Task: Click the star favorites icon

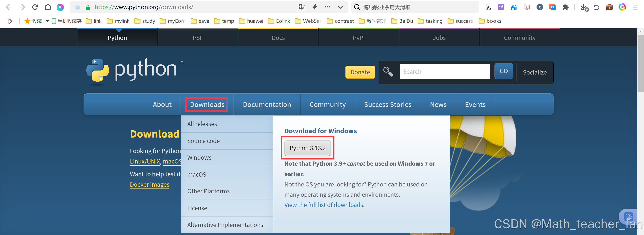Action: click(27, 21)
